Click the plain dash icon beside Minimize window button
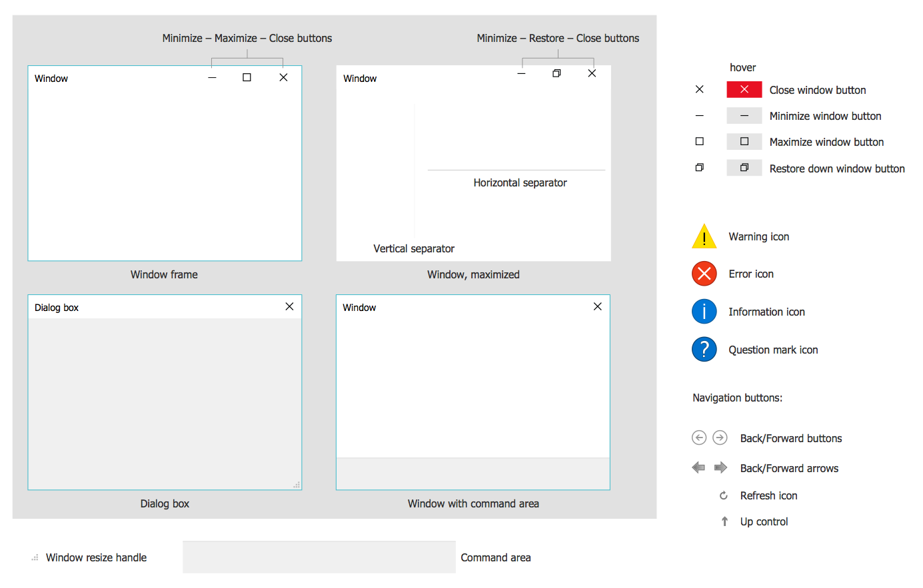Screen dimensions: 923x588 point(699,116)
